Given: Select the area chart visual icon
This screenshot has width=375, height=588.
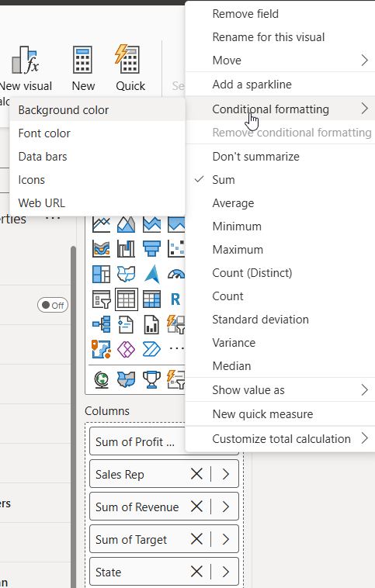Looking at the screenshot, I should [126, 224].
